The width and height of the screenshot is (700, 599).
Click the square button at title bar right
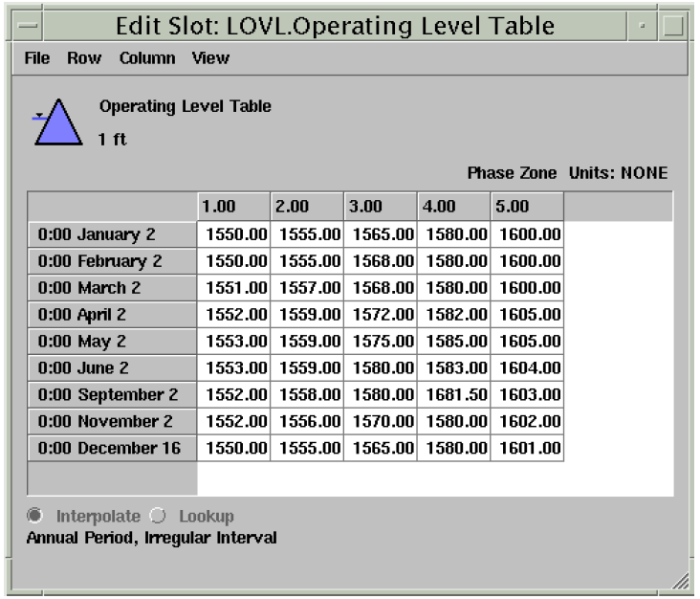tap(673, 26)
